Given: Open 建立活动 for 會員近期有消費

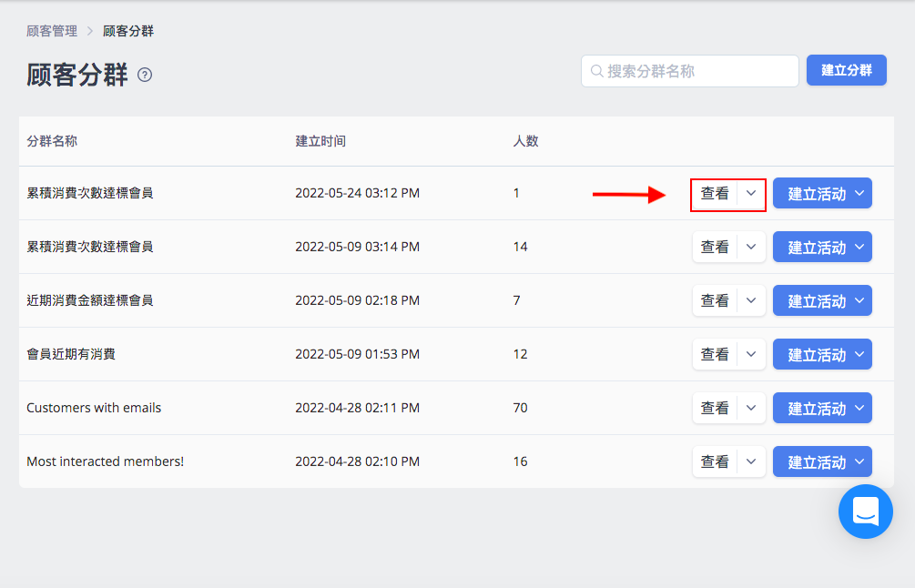Looking at the screenshot, I should pyautogui.click(x=822, y=354).
